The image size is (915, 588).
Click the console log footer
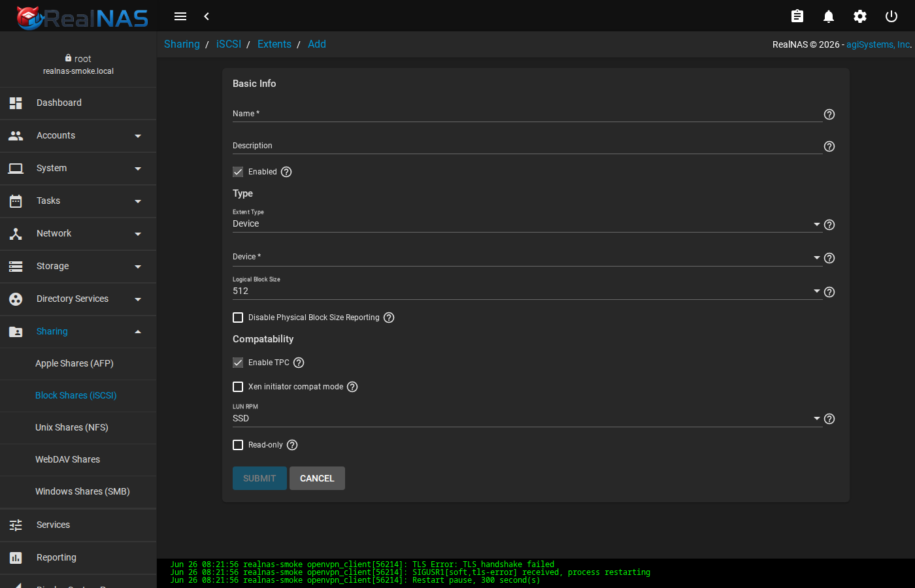(536, 573)
